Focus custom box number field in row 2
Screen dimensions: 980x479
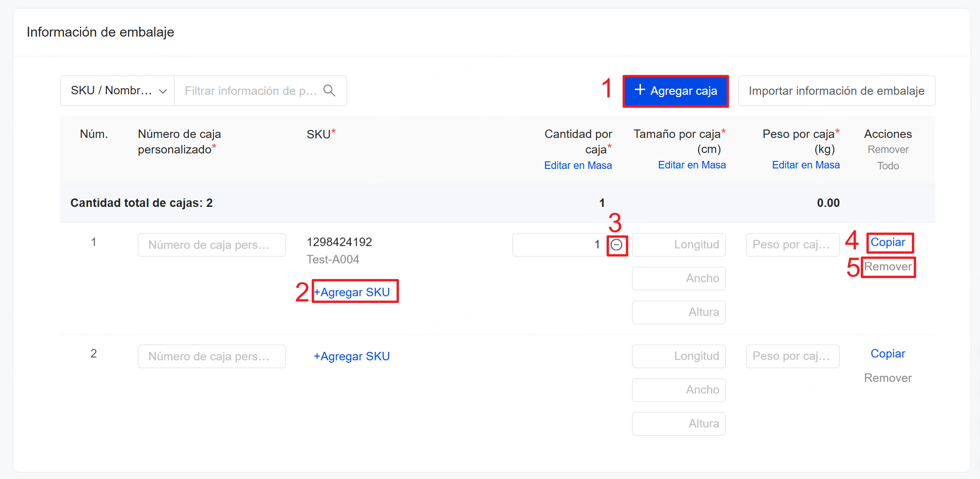[212, 357]
